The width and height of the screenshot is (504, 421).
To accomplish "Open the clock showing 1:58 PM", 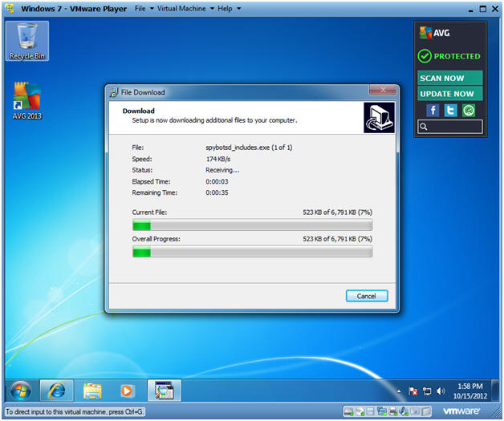I will pyautogui.click(x=470, y=391).
